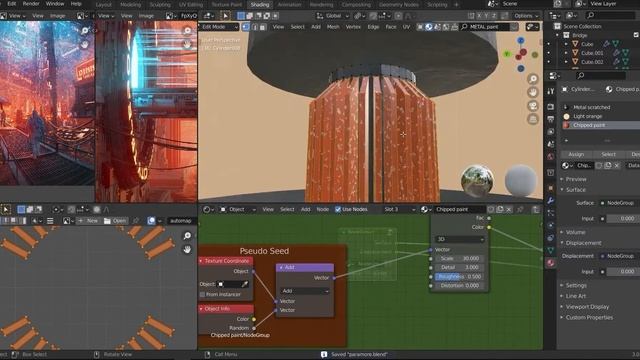Open the World properties tab icon
Image resolution: width=640 pixels, height=360 pixels.
[x=551, y=157]
